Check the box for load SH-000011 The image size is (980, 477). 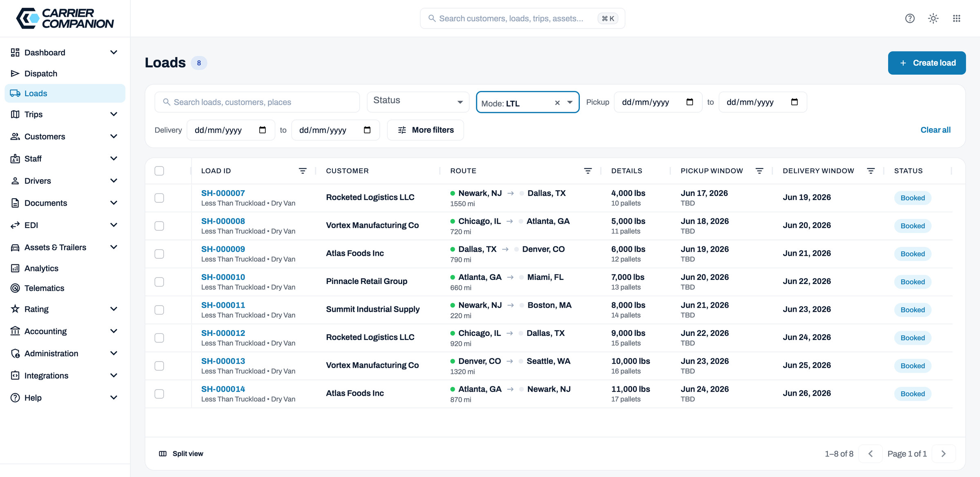click(159, 310)
